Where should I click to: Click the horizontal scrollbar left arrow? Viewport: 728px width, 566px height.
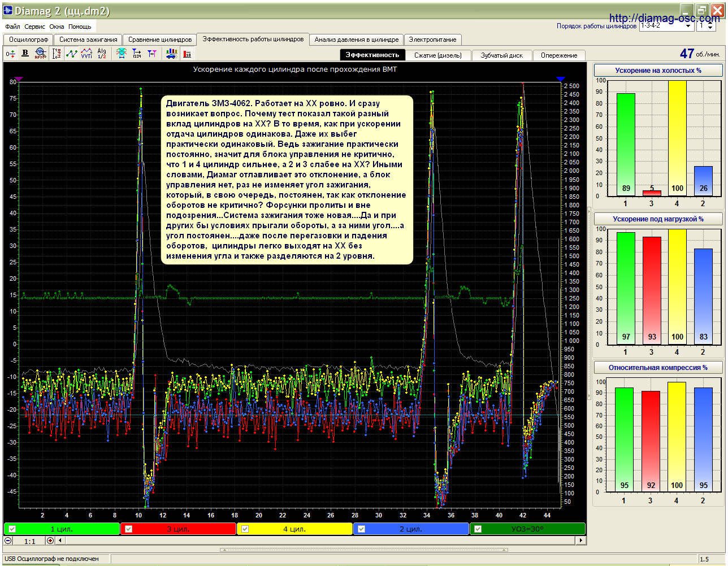coord(61,541)
